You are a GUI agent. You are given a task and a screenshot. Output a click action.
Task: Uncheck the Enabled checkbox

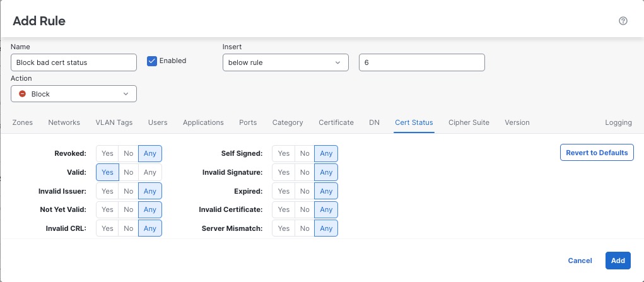[x=152, y=61]
